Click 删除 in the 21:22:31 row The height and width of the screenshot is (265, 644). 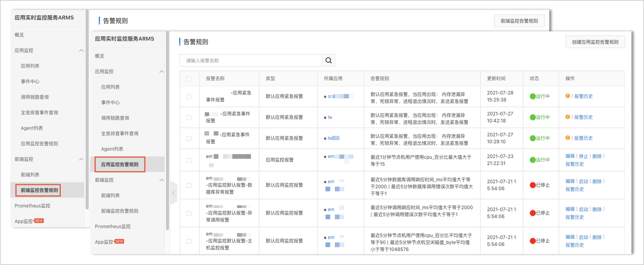click(597, 156)
